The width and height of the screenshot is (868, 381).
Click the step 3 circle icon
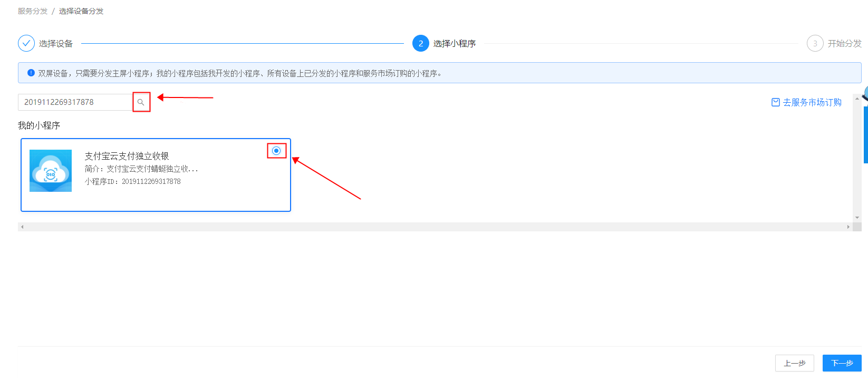pyautogui.click(x=815, y=43)
